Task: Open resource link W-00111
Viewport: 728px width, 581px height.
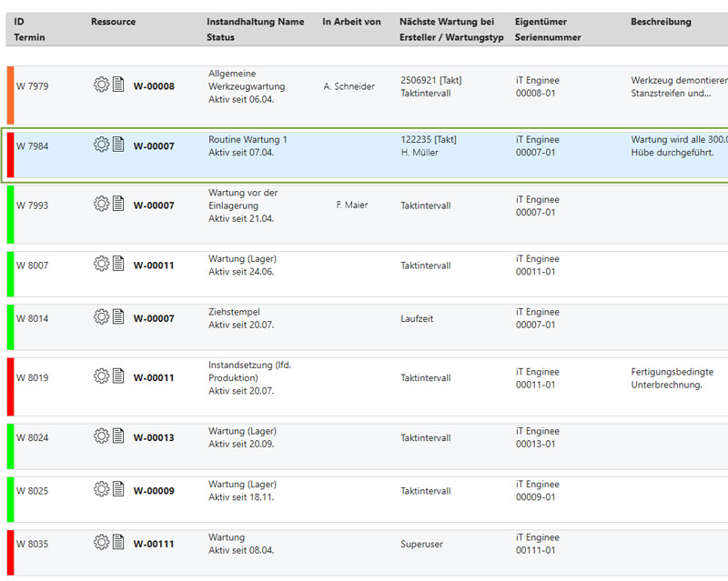Action: 154,544
